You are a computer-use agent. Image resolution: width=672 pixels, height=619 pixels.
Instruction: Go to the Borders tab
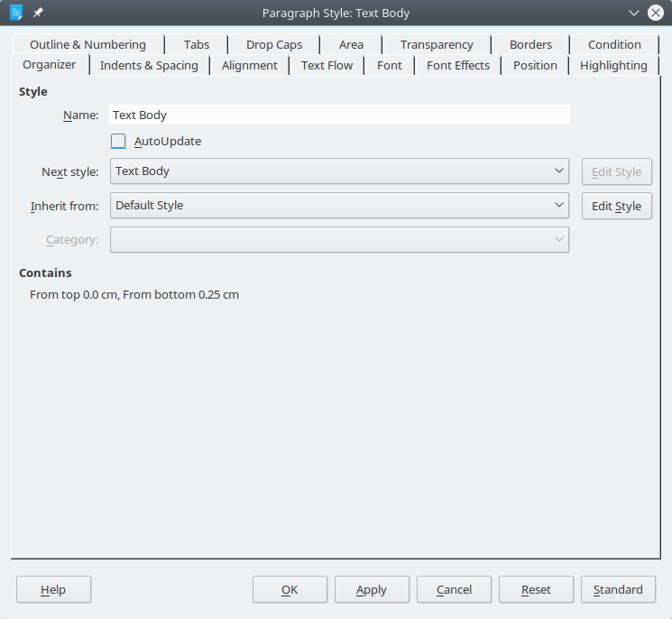click(530, 45)
